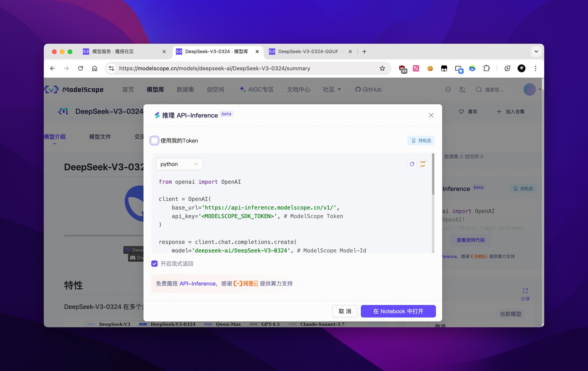Open 创空间 in the navigation bar
The height and width of the screenshot is (371, 588).
pos(215,90)
